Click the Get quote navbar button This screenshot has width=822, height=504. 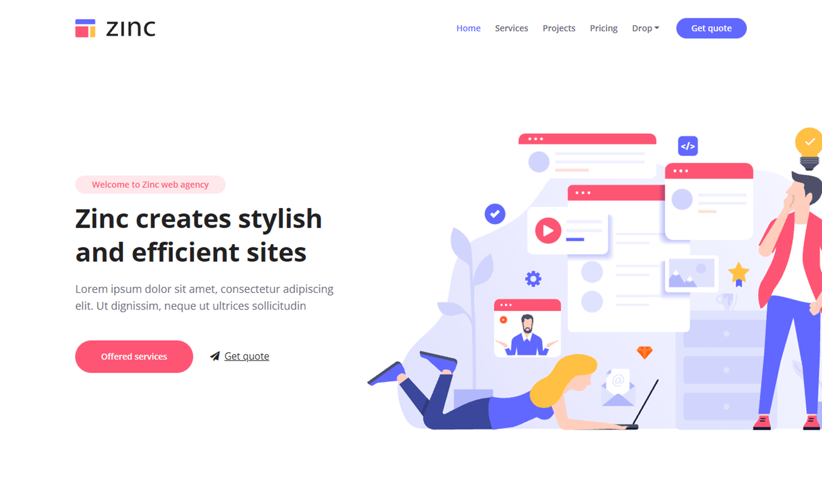[x=711, y=28]
